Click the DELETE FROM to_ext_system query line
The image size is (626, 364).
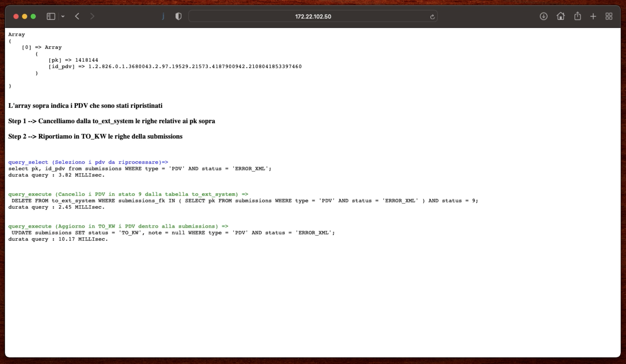click(x=245, y=201)
